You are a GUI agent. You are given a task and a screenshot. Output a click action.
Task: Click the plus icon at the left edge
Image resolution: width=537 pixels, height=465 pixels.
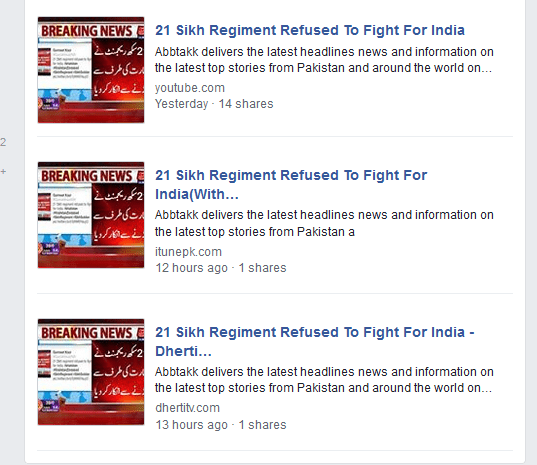click(x=3, y=172)
